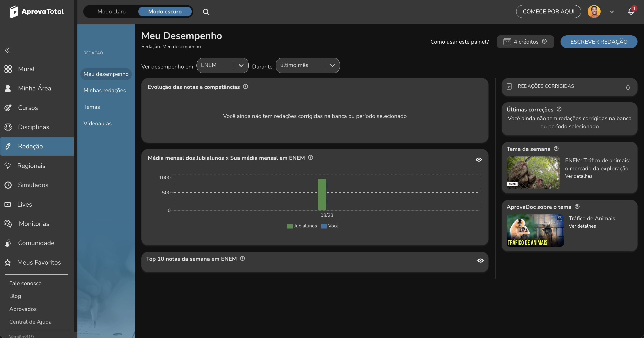Go to Mural in sidebar

coord(26,69)
